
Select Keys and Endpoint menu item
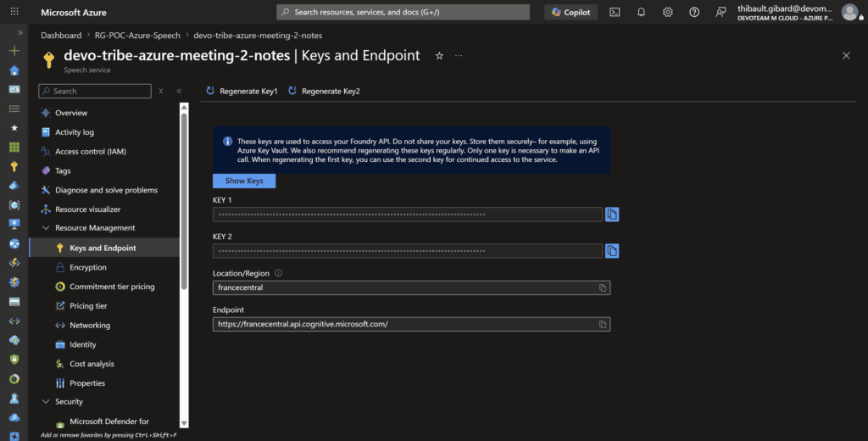coord(104,248)
